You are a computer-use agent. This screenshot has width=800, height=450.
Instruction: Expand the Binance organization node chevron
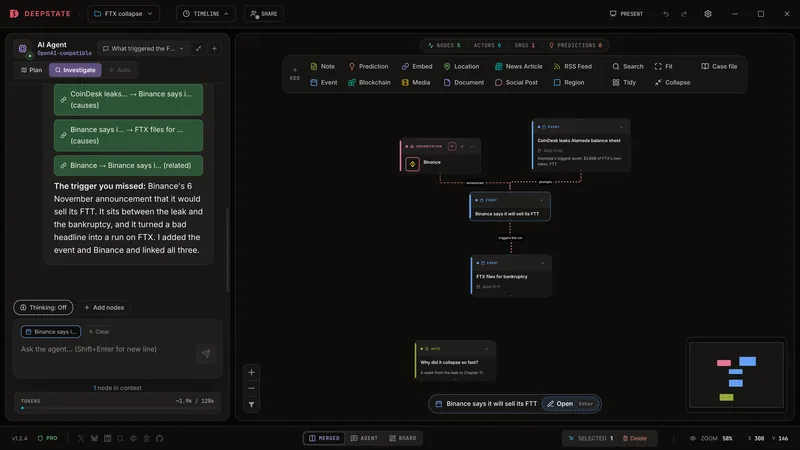click(x=472, y=146)
